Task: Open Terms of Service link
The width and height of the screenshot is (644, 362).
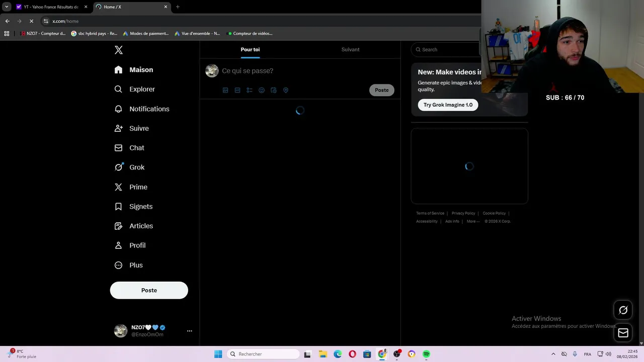Action: click(x=430, y=213)
